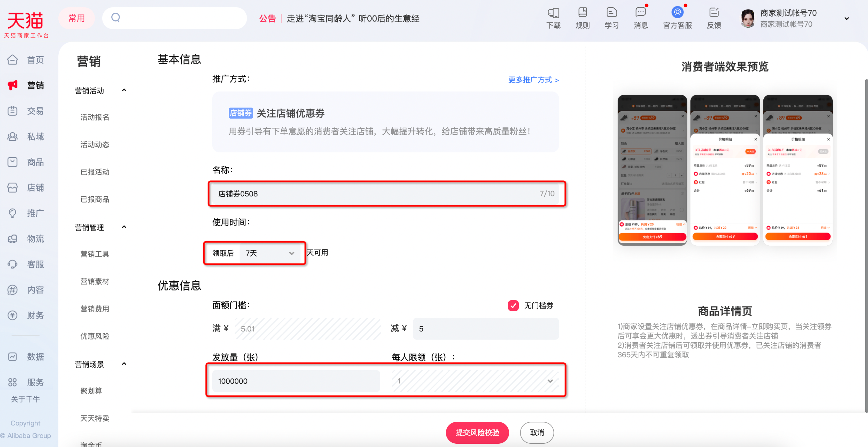The image size is (868, 447).
Task: Click the 下载 download icon
Action: click(x=553, y=13)
